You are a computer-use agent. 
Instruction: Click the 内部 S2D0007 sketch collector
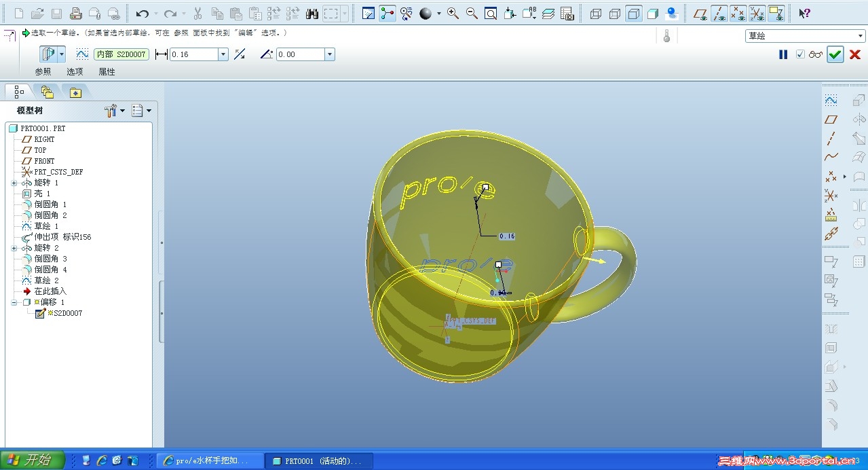(x=121, y=54)
